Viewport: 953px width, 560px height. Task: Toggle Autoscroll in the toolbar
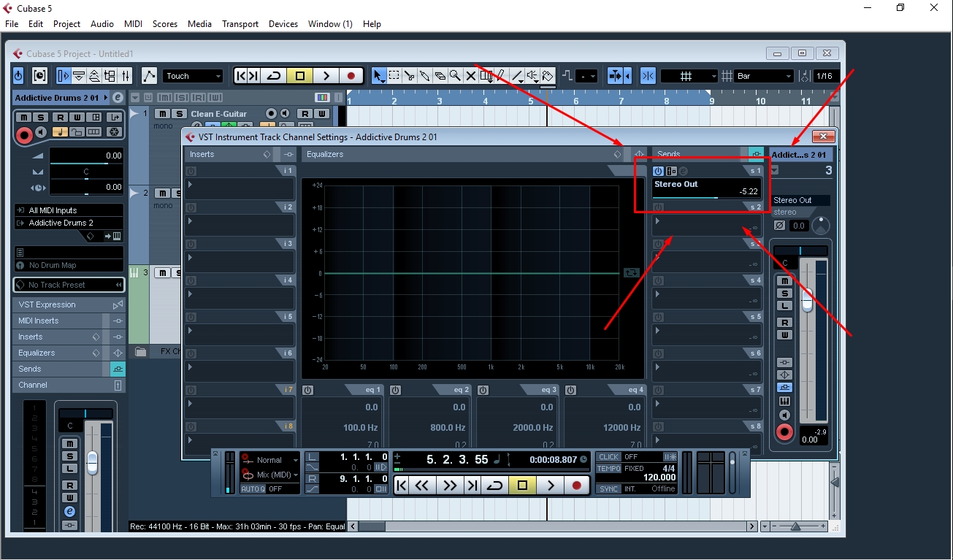616,76
